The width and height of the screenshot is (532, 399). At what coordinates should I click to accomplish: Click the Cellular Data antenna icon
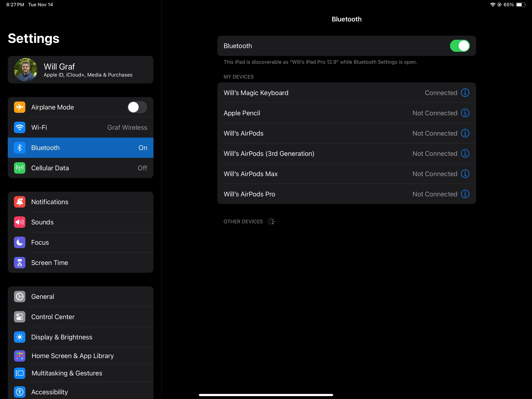[x=19, y=168]
